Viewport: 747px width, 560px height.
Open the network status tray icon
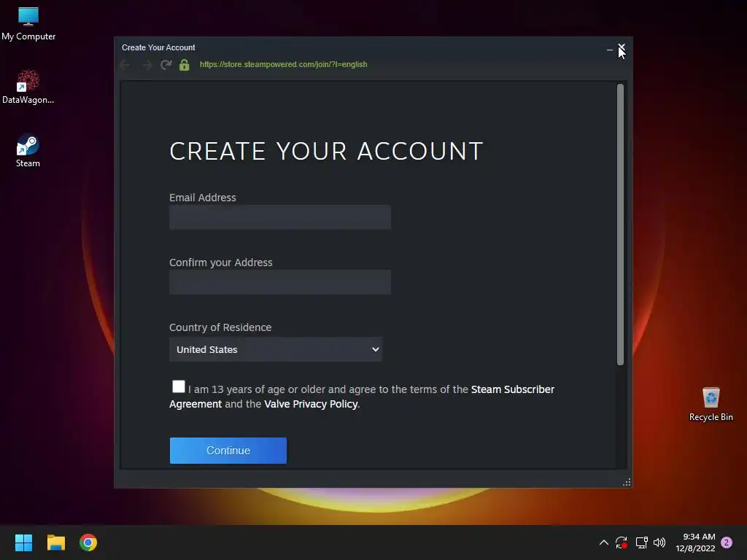coord(642,542)
